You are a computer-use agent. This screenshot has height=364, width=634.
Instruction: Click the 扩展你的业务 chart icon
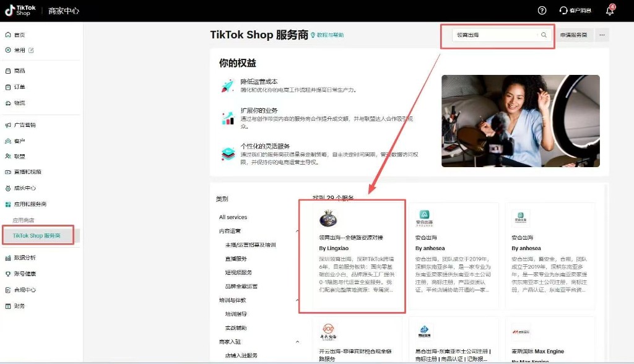pos(228,118)
